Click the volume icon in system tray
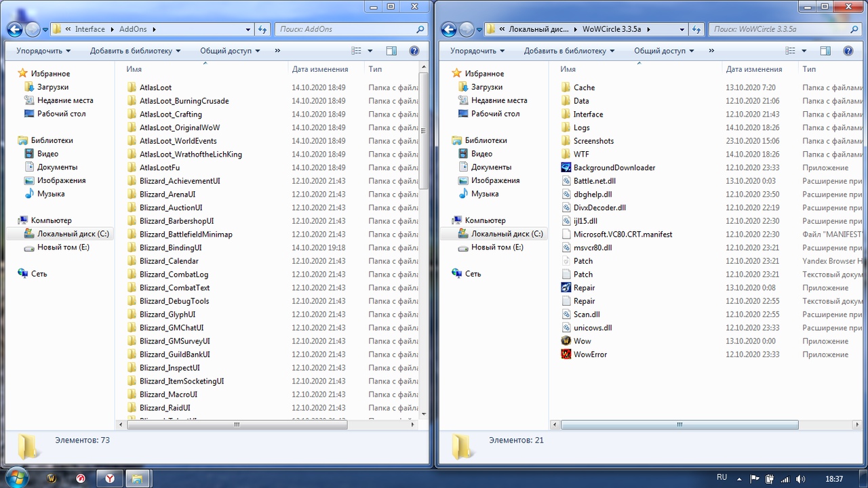 [800, 479]
